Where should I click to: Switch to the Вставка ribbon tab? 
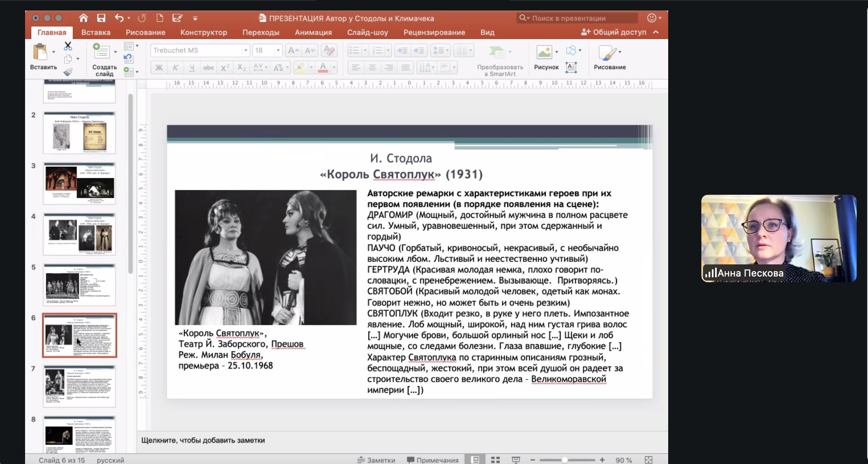pos(96,32)
